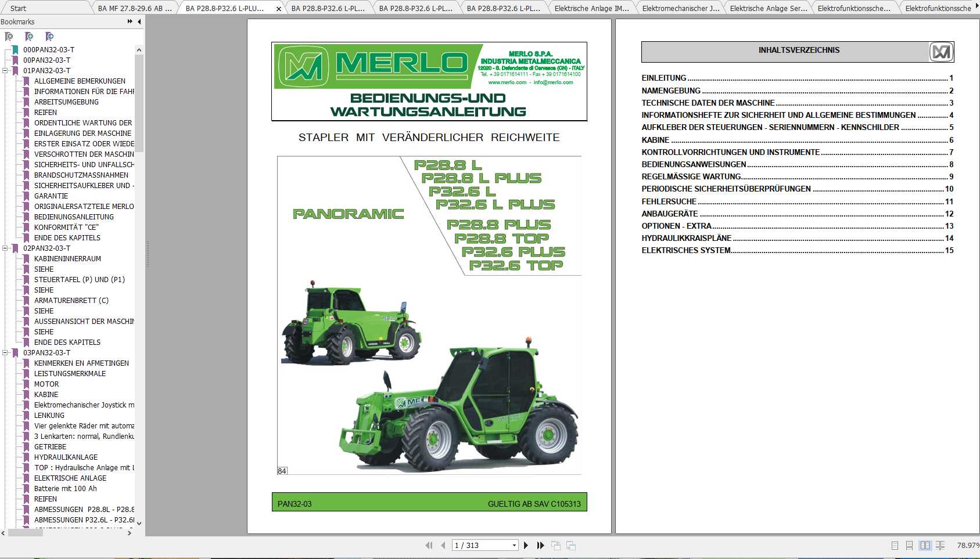Collapse the 02PAN32-03-T bookmark node
This screenshot has width=980, height=559.
5,248
